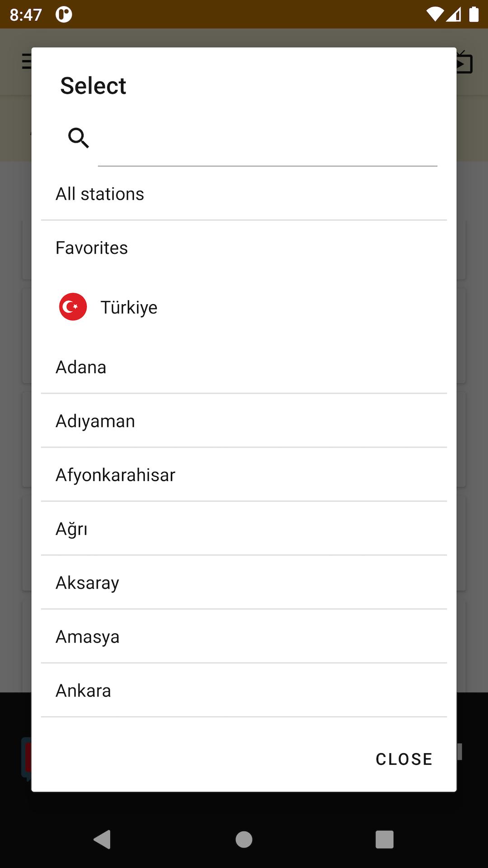The image size is (488, 868).
Task: Pick Adıyaman from the list
Action: [x=244, y=421]
